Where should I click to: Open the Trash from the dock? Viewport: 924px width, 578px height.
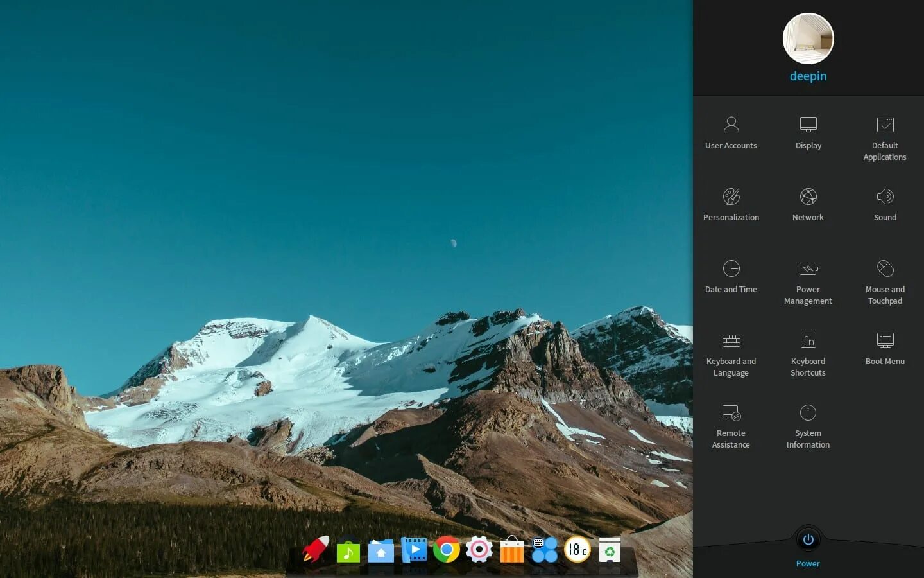[x=608, y=550]
